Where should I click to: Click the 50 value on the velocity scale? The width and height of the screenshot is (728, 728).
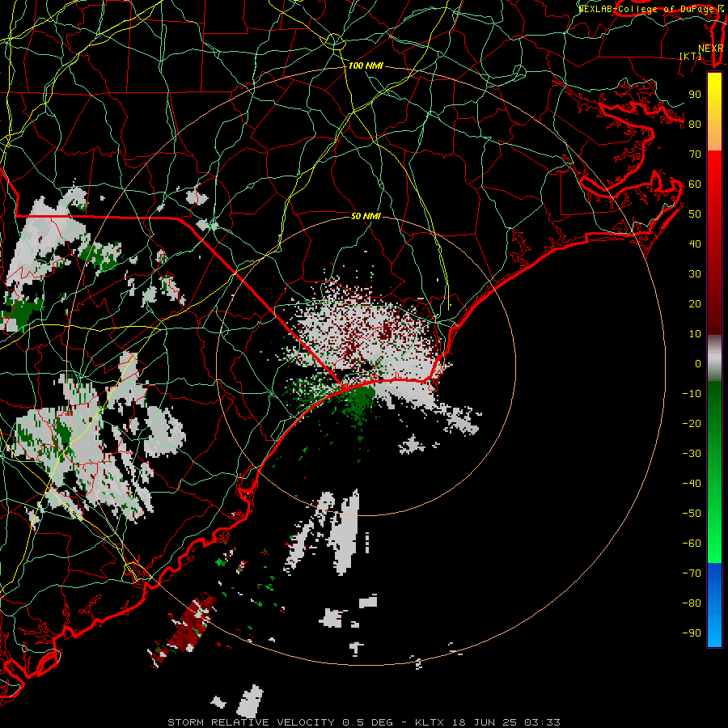tap(695, 214)
